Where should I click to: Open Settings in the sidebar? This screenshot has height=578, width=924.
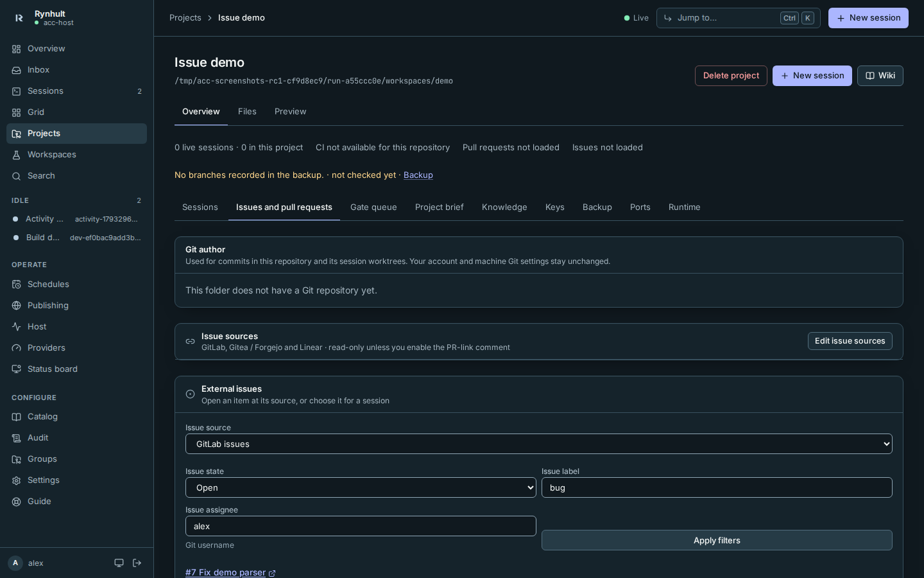[x=76, y=480]
